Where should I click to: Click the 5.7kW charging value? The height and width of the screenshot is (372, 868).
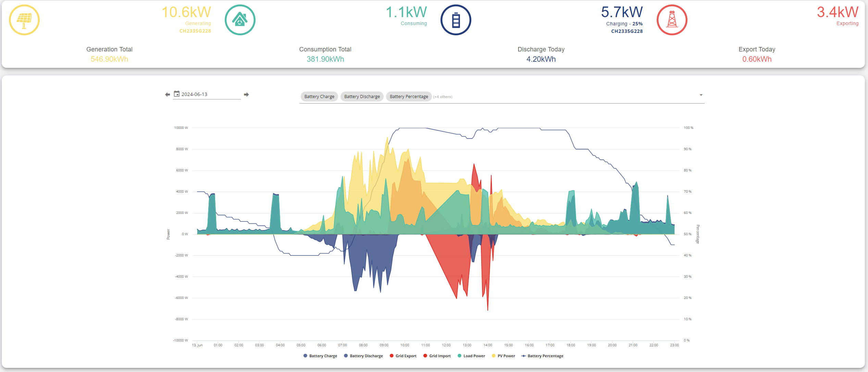click(x=622, y=12)
